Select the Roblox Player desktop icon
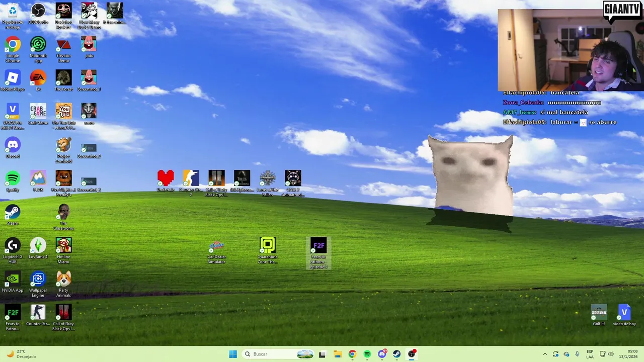 (x=13, y=81)
